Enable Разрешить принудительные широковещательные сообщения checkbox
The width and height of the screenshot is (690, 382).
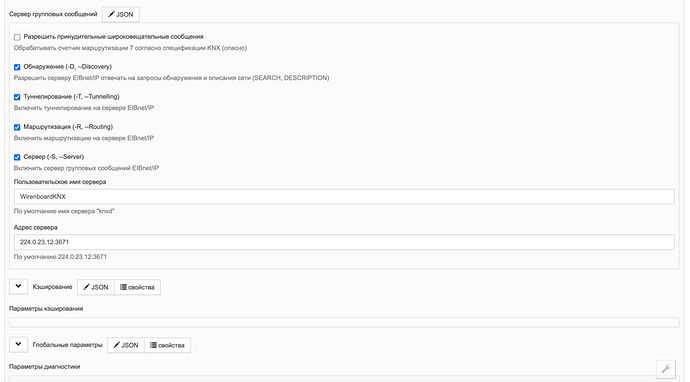click(x=17, y=37)
